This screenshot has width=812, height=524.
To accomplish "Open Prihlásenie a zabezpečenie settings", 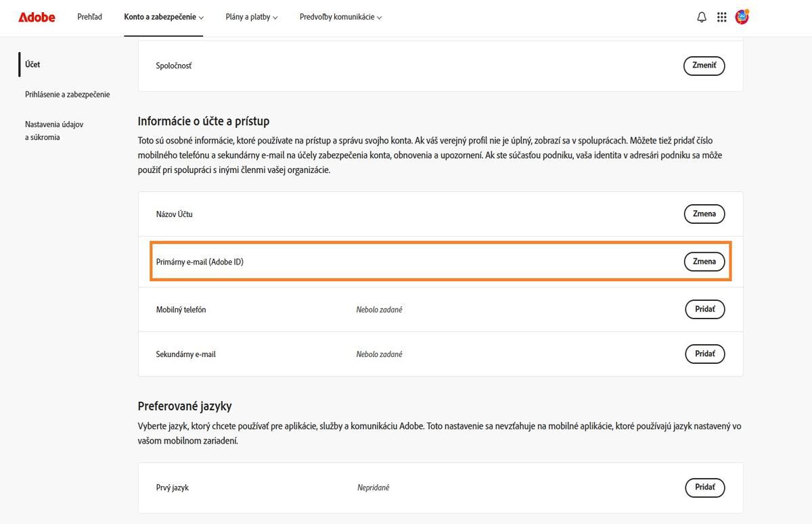I will pyautogui.click(x=67, y=94).
